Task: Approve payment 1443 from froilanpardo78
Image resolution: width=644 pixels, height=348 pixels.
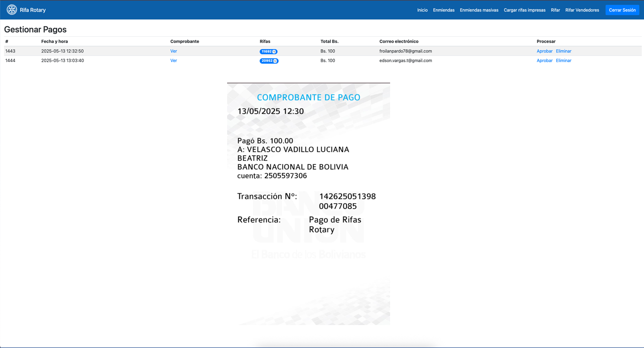Action: click(544, 51)
